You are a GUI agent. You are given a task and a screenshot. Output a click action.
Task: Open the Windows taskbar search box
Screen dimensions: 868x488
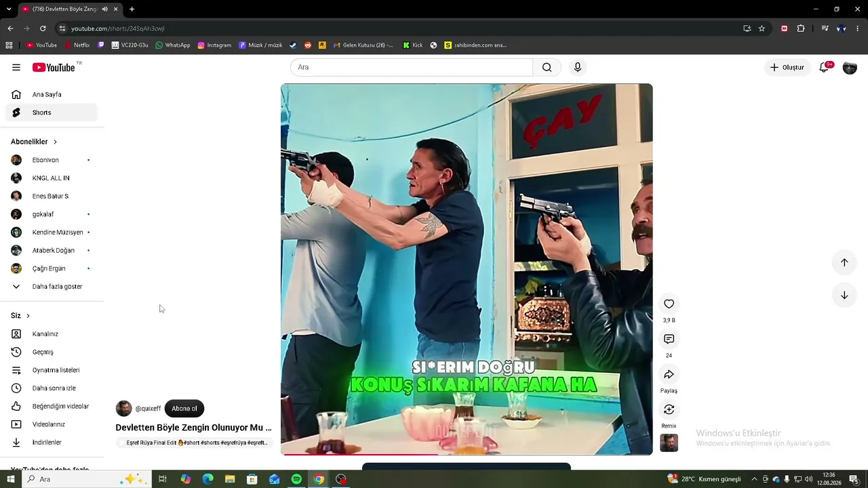(x=85, y=479)
